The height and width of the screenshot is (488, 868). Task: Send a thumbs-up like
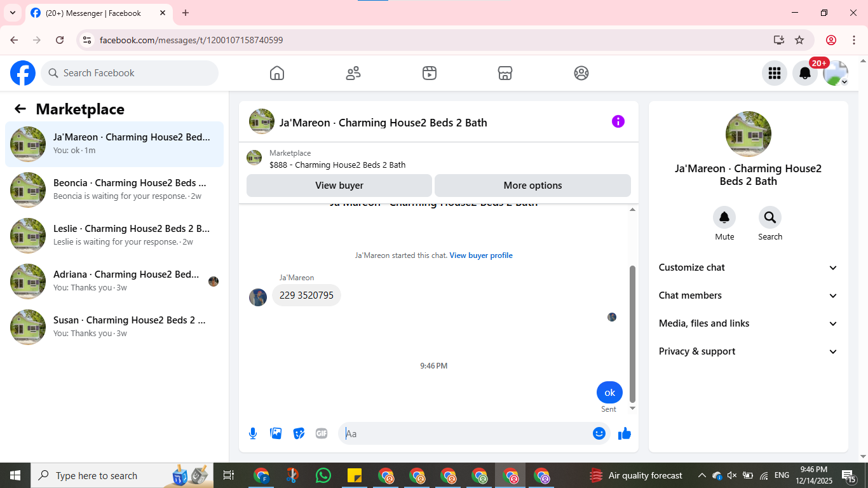tap(625, 433)
